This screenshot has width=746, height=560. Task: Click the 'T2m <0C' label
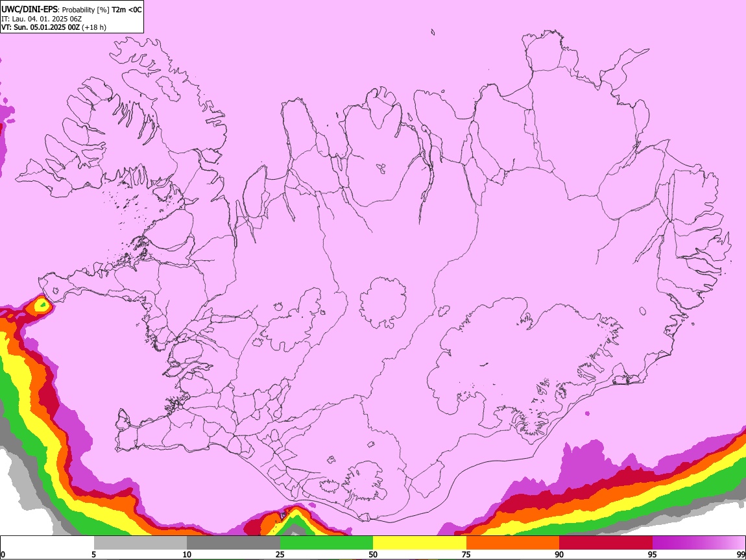[x=127, y=10]
